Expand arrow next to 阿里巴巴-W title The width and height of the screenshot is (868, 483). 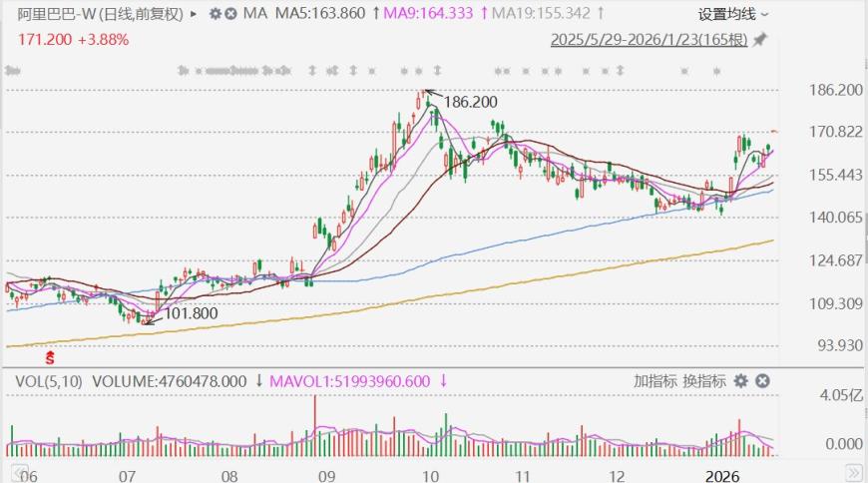(194, 14)
